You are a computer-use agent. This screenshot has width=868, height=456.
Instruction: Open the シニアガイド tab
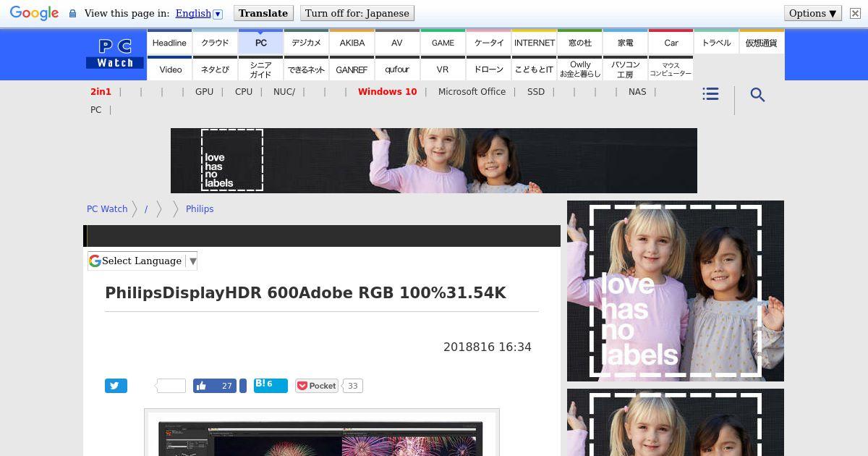point(260,69)
